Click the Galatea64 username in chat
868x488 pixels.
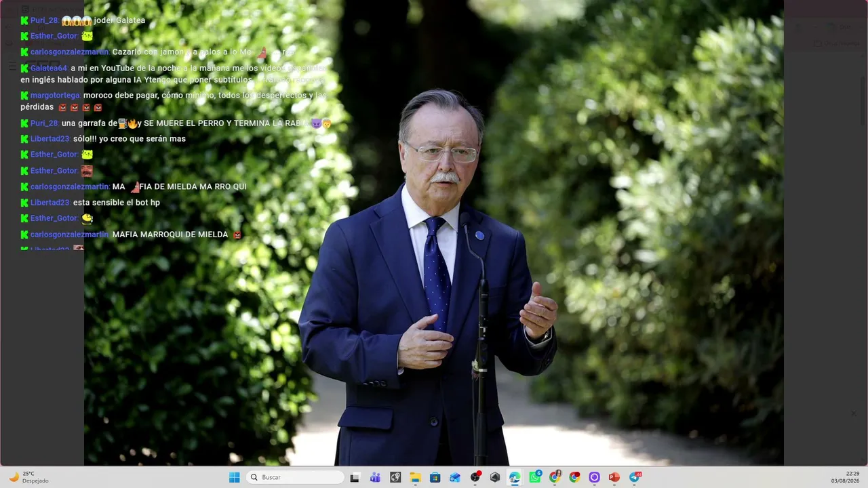(x=49, y=68)
